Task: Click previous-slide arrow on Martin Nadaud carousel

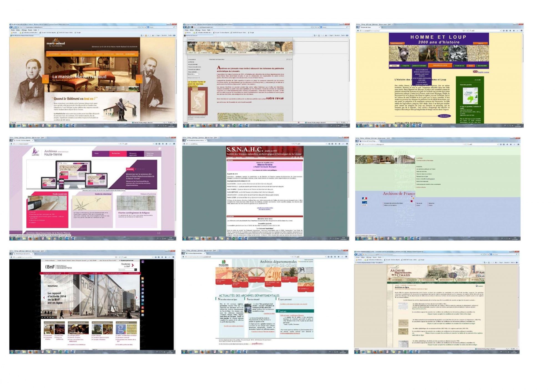Action: point(46,79)
